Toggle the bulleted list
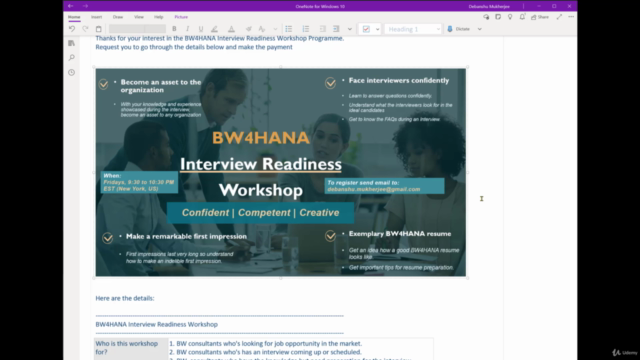 (x=289, y=29)
